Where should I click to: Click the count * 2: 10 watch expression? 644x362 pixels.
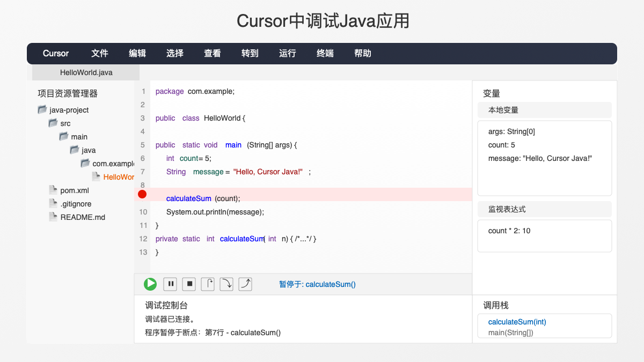[x=509, y=231]
